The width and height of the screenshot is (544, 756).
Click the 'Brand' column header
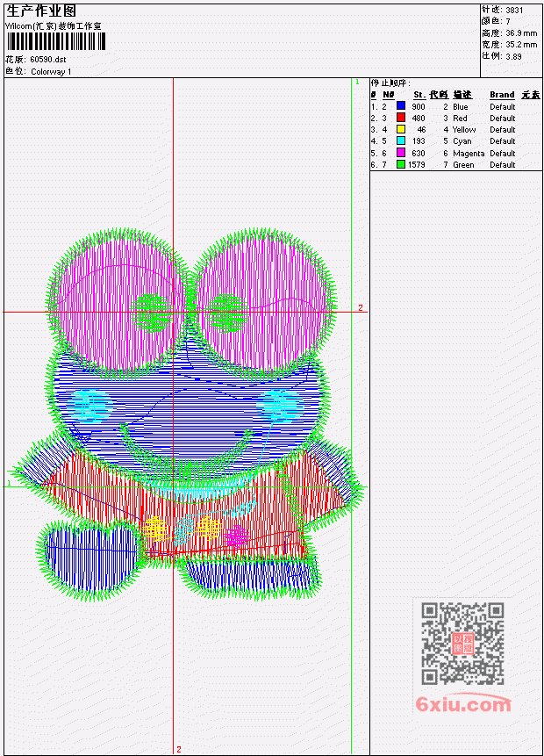coord(502,95)
